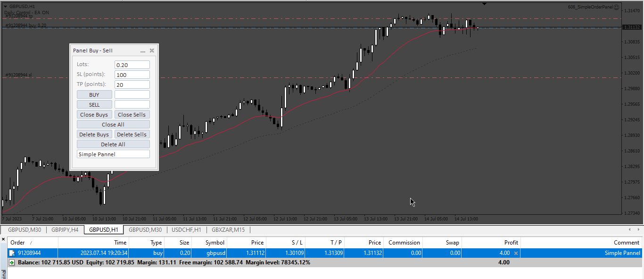Click the BUY button
The width and height of the screenshot is (644, 279).
[x=94, y=94]
